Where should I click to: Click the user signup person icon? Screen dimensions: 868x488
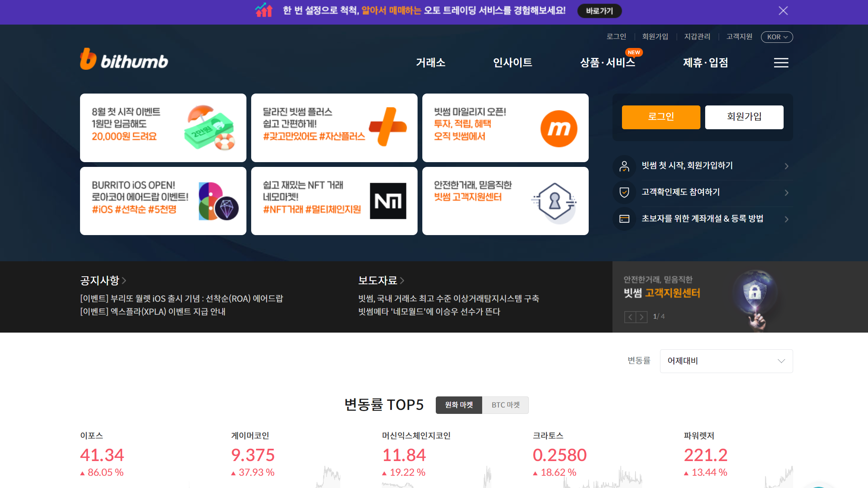click(624, 166)
